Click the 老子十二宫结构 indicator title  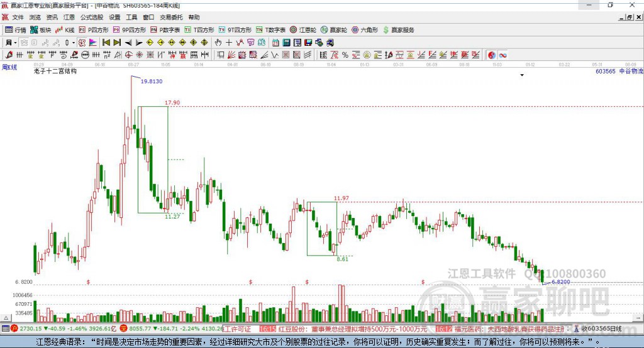55,71
